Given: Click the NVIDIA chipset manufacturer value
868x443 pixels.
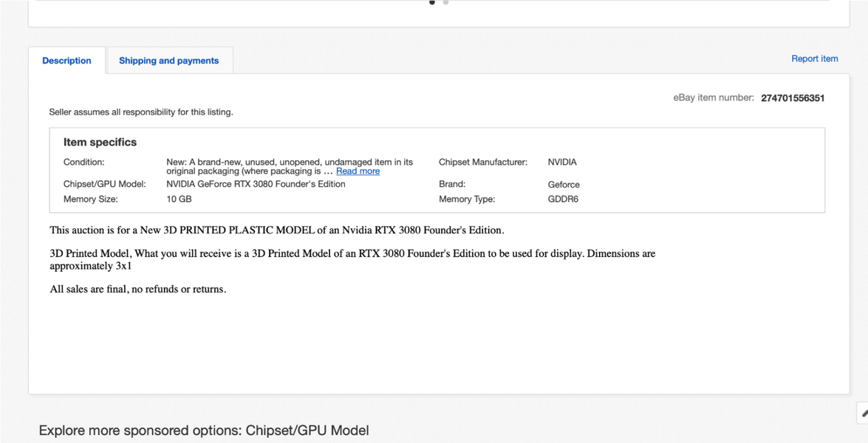Looking at the screenshot, I should point(562,162).
